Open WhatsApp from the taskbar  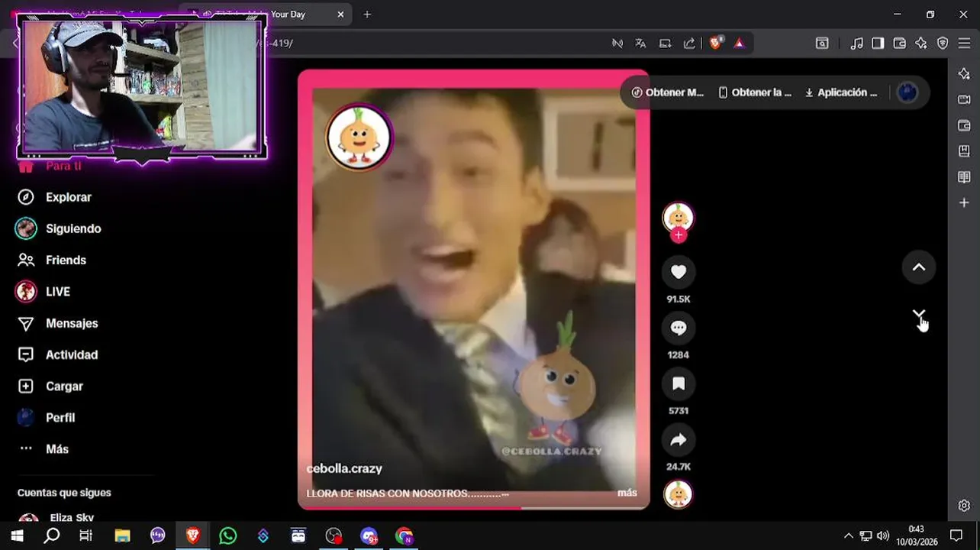(227, 536)
